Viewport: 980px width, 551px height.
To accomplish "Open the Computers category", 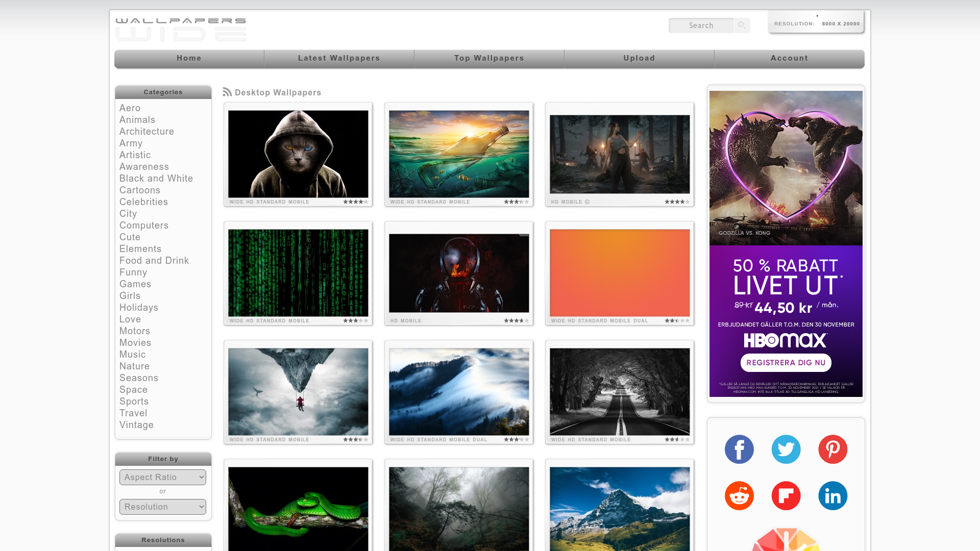I will coord(144,226).
